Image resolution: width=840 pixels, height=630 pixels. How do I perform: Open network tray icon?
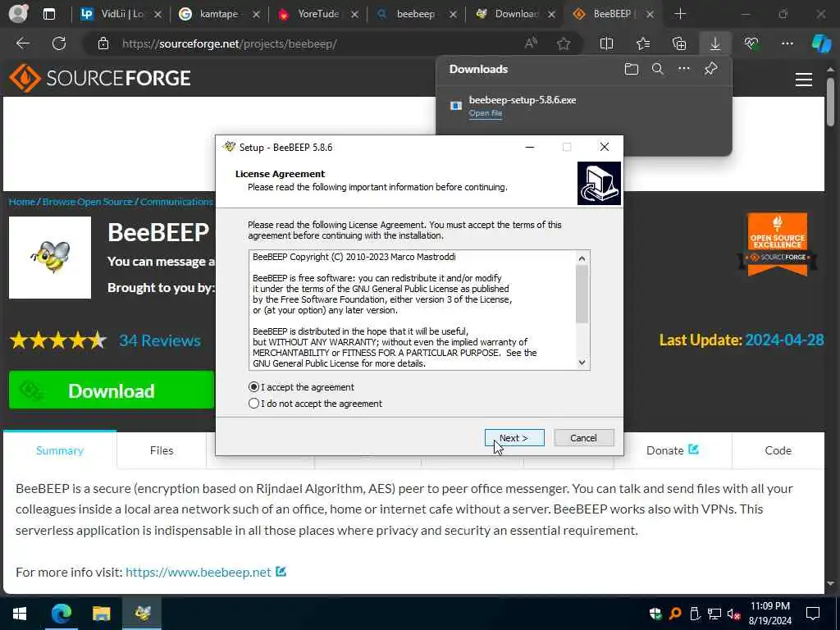point(714,614)
